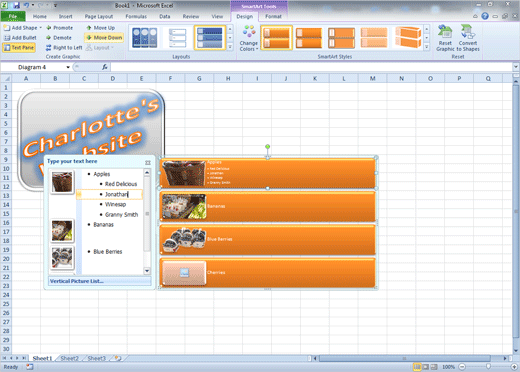Expand the Add Shape dropdown arrow
This screenshot has height=372, width=520.
coord(41,28)
